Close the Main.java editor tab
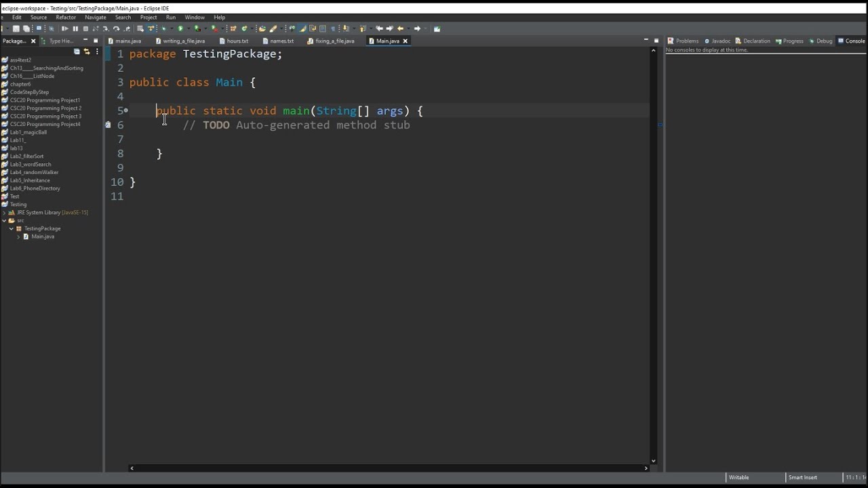Image resolution: width=868 pixels, height=488 pixels. [x=406, y=41]
